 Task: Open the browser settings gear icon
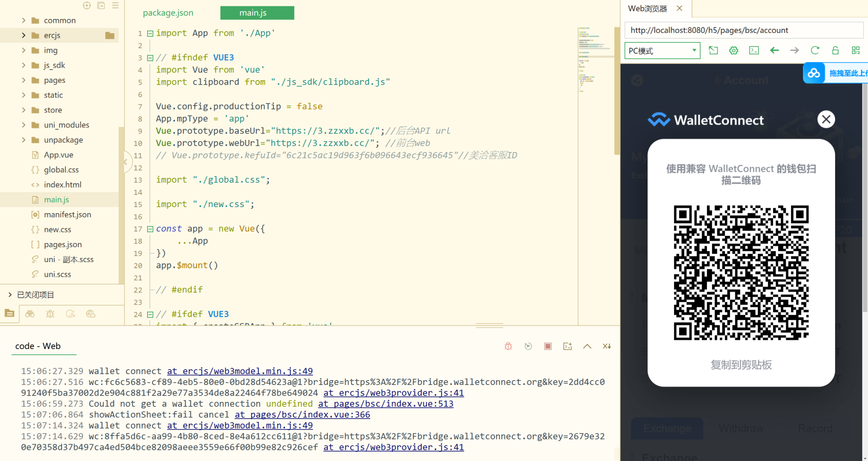point(734,50)
